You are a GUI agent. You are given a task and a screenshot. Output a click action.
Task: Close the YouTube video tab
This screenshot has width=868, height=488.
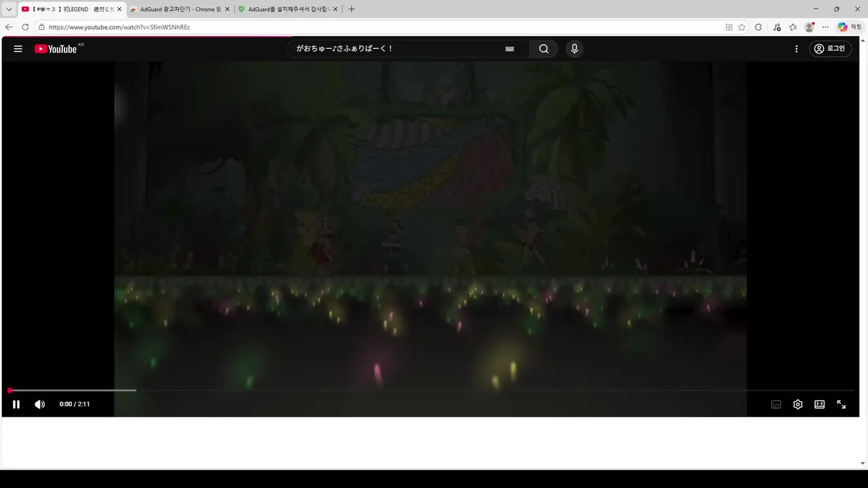[119, 9]
